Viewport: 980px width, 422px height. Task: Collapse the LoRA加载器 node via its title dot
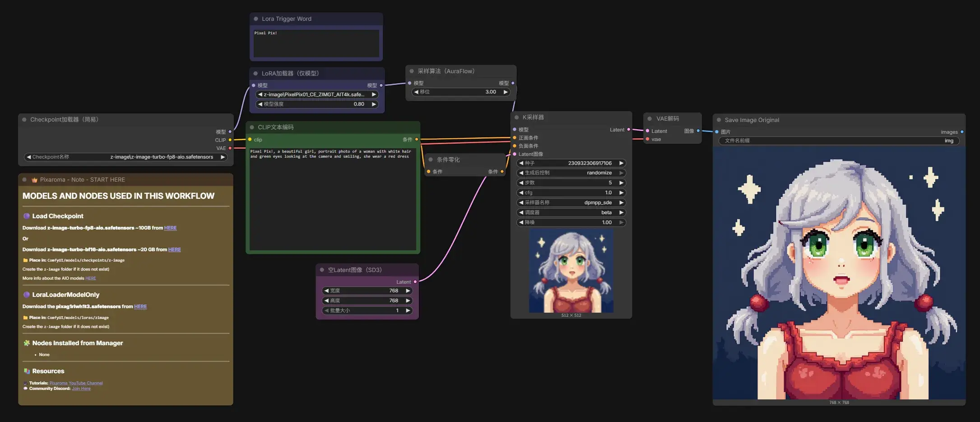[x=255, y=73]
